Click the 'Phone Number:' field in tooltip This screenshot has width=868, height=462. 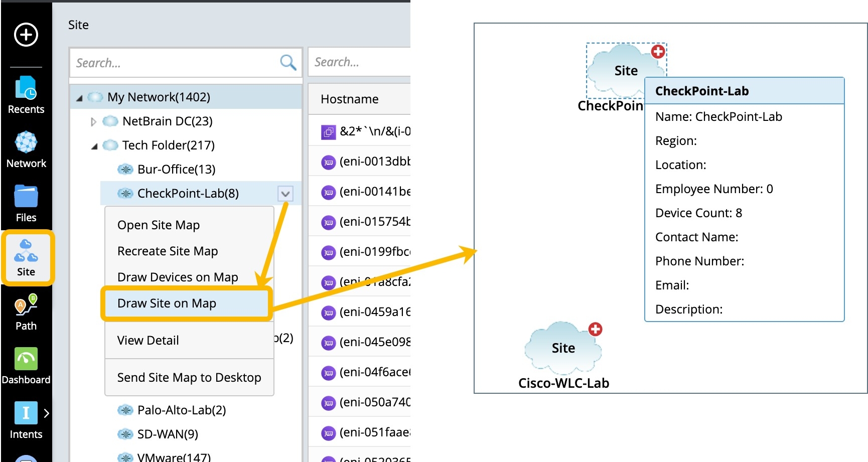[699, 261]
